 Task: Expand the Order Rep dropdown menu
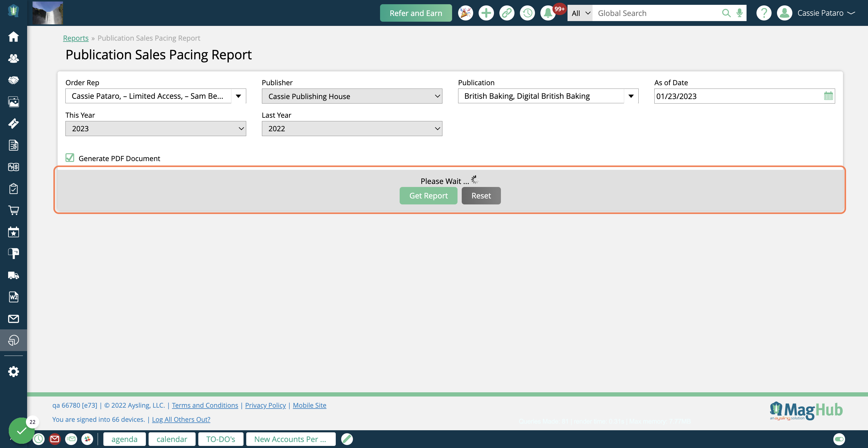click(x=239, y=95)
